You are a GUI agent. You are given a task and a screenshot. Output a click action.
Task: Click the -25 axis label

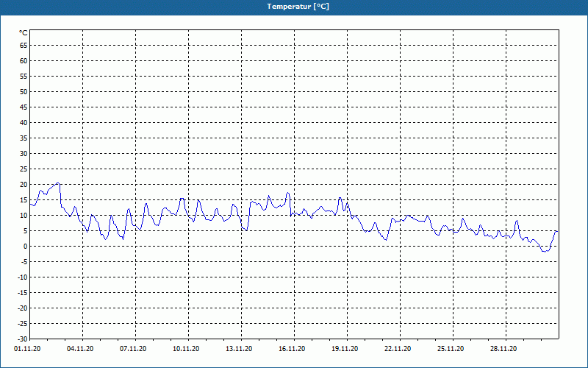pos(23,323)
